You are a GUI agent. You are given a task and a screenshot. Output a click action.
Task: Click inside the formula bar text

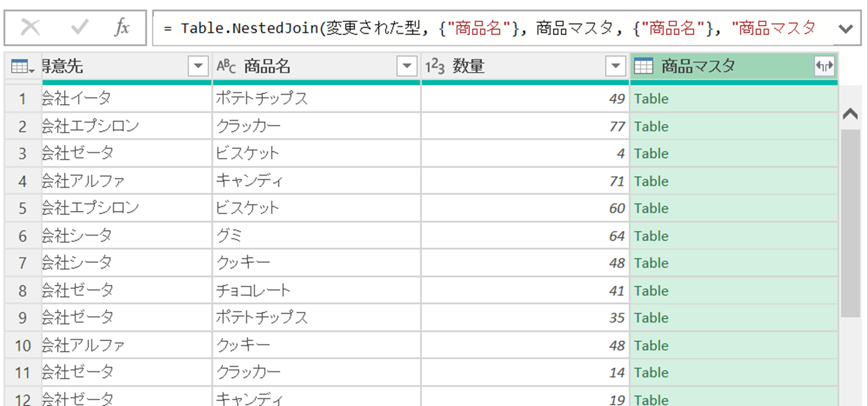pos(490,28)
